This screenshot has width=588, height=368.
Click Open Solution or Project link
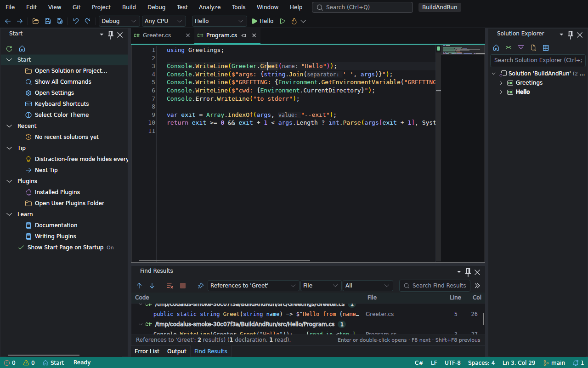[71, 71]
